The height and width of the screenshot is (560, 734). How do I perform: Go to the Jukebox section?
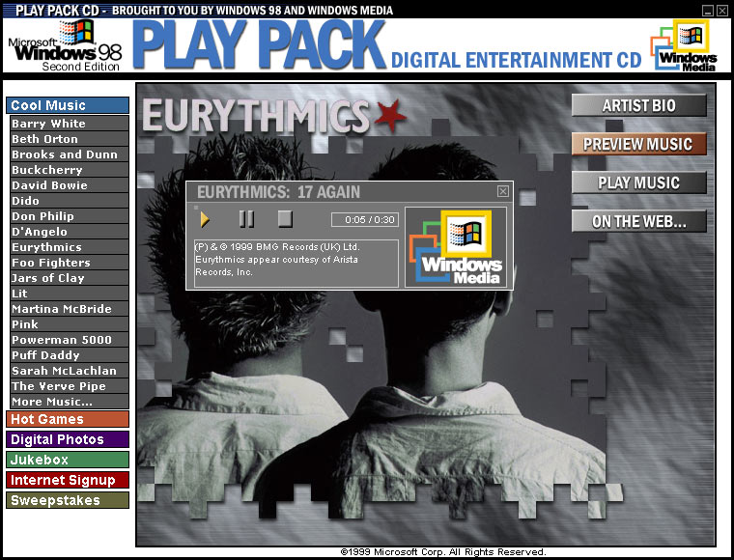[68, 460]
